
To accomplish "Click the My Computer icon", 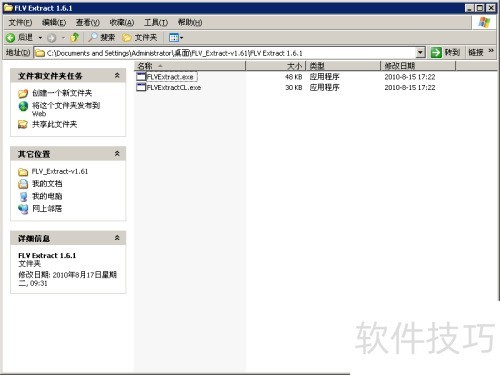I will (x=23, y=197).
